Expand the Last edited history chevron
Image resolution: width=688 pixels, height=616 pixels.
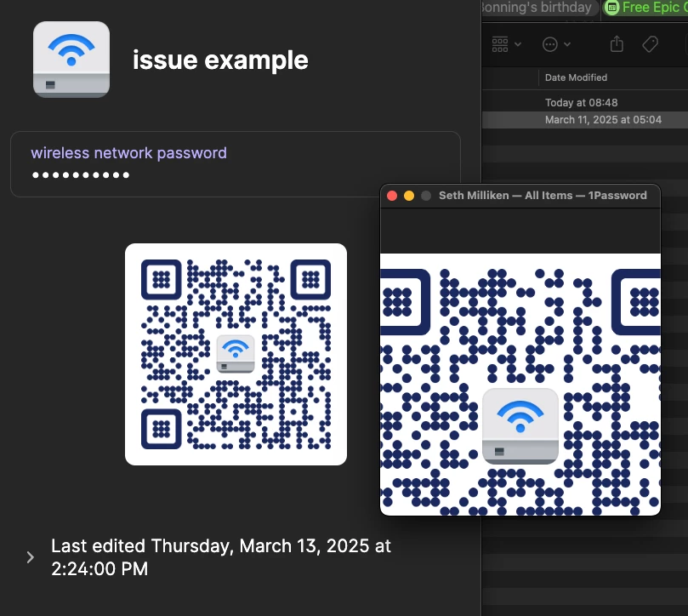click(x=30, y=557)
